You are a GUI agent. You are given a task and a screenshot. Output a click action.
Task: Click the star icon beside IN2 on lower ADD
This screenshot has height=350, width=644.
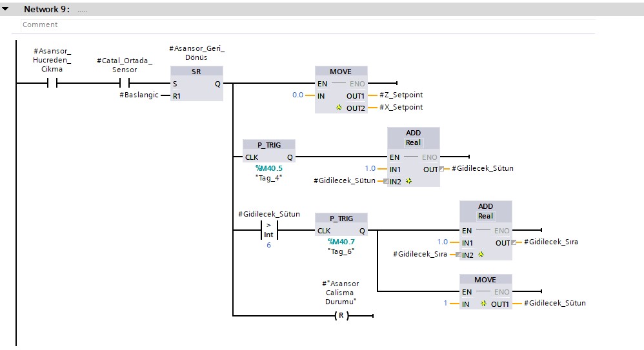[x=481, y=255]
